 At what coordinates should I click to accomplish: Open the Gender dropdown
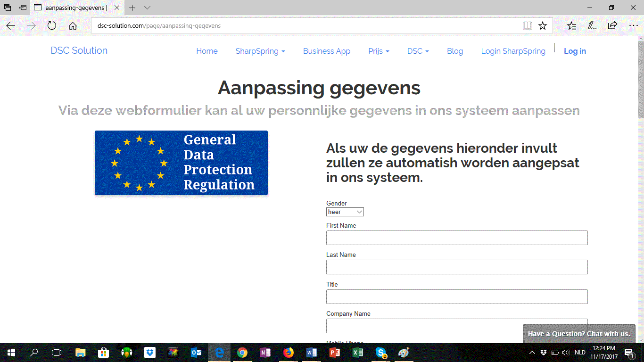345,212
